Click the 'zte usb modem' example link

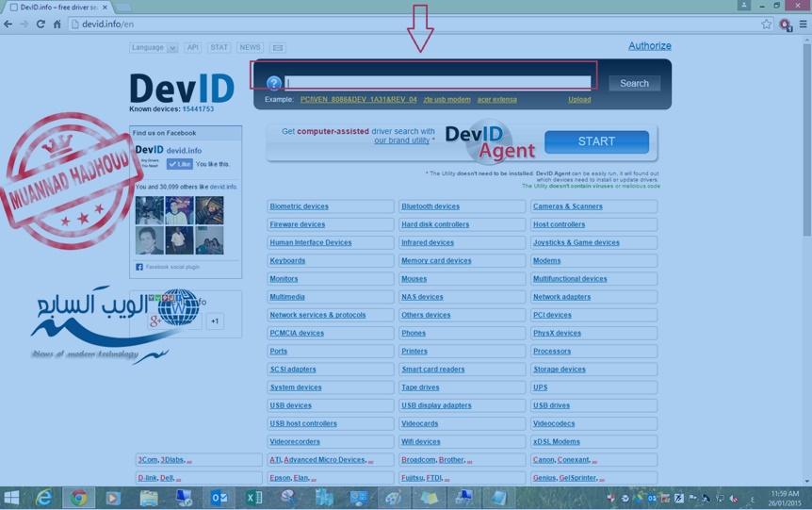click(447, 100)
